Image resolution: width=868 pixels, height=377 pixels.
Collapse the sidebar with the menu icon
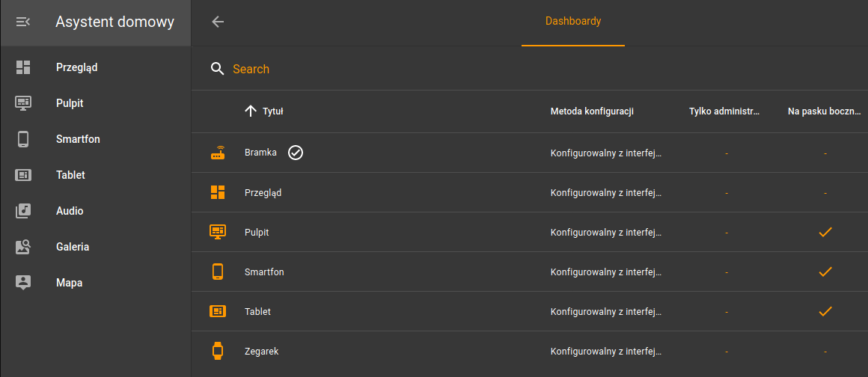[x=22, y=22]
